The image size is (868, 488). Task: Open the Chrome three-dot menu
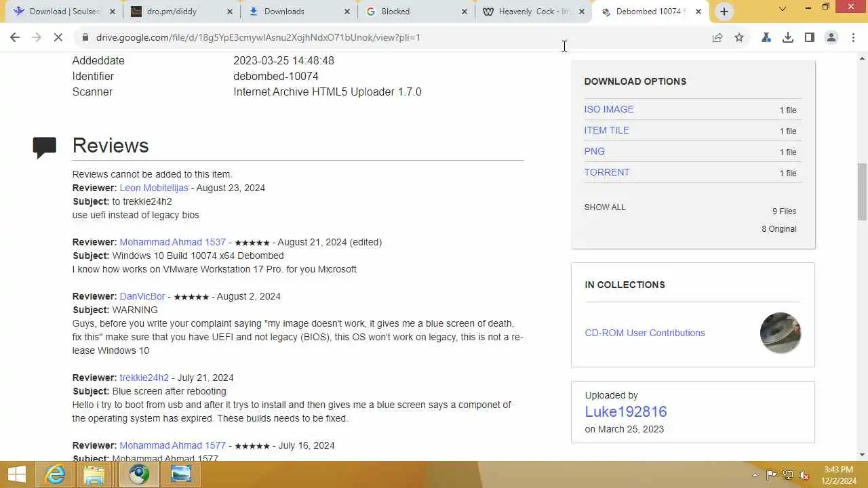pos(853,37)
